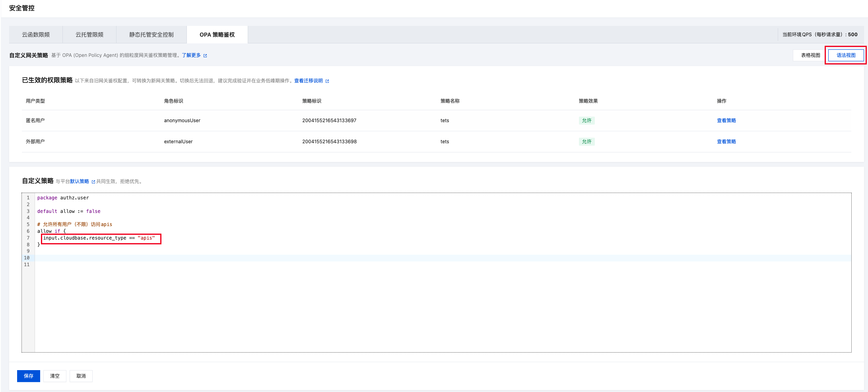View policy for anonymousUser row
The height and width of the screenshot is (392, 868).
coord(726,121)
